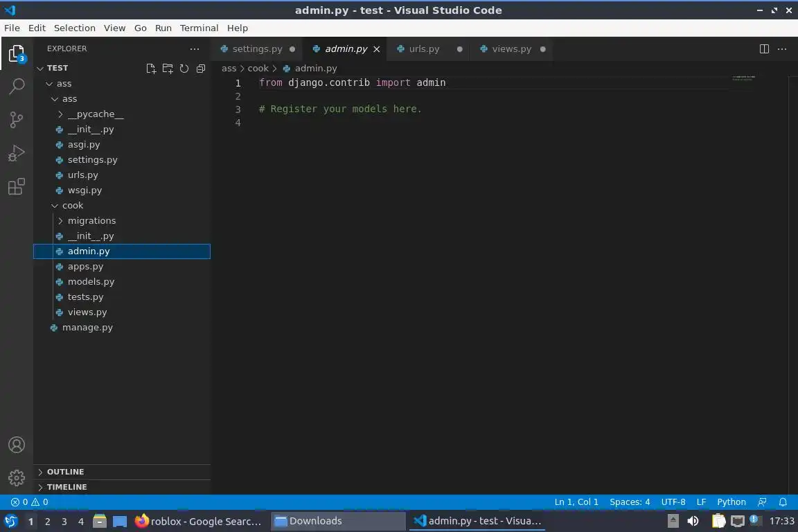
Task: Select language mode Python in status bar
Action: [x=731, y=502]
